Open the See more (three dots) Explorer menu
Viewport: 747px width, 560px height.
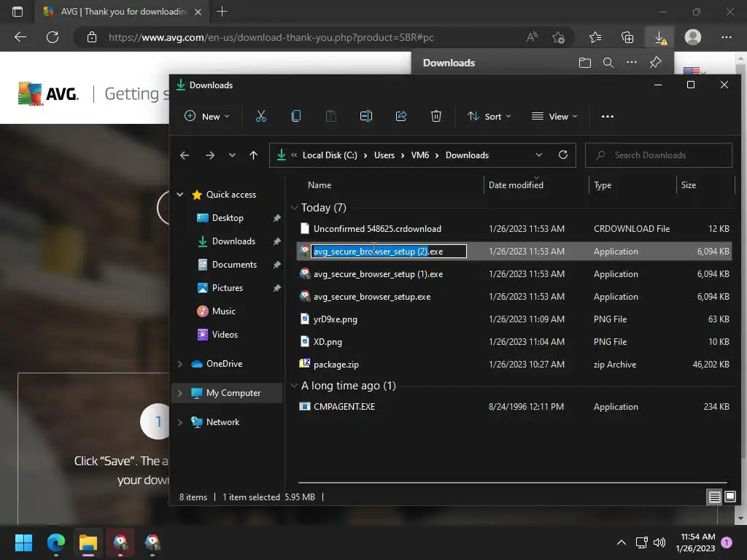click(608, 116)
